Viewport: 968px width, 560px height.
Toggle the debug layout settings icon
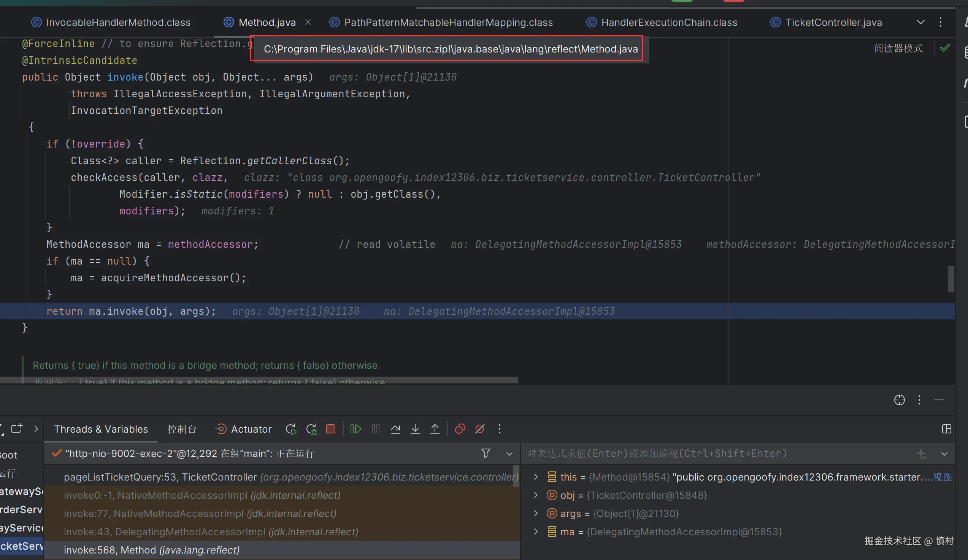(946, 429)
